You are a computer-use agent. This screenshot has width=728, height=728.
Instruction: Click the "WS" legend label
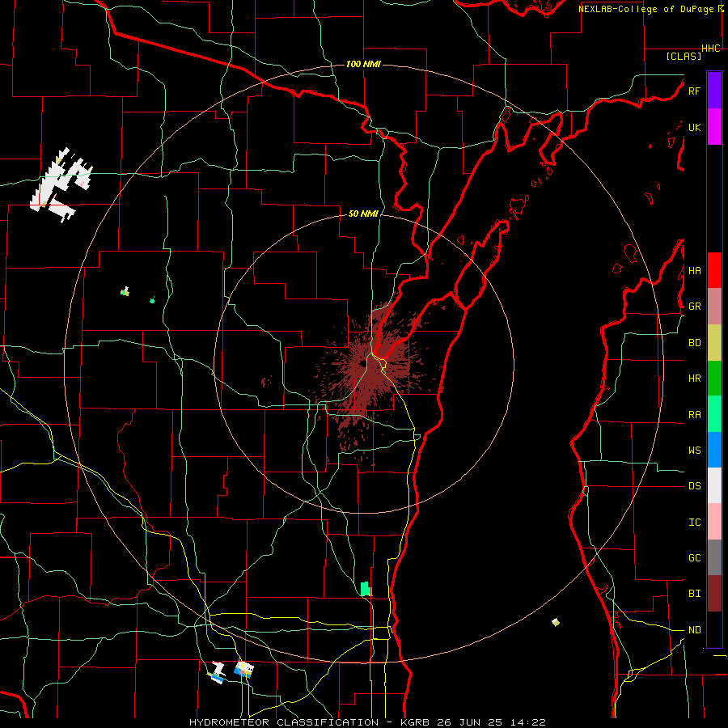tap(694, 450)
